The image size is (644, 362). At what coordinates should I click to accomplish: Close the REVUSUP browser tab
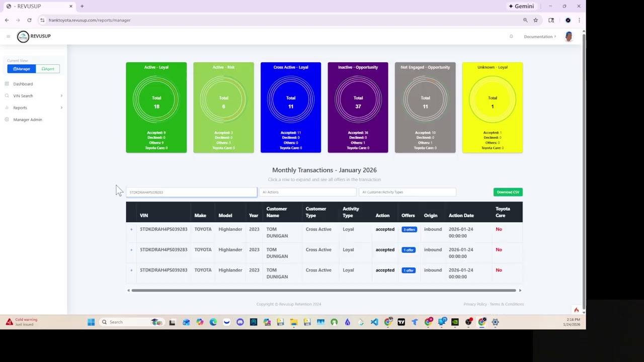(71, 6)
